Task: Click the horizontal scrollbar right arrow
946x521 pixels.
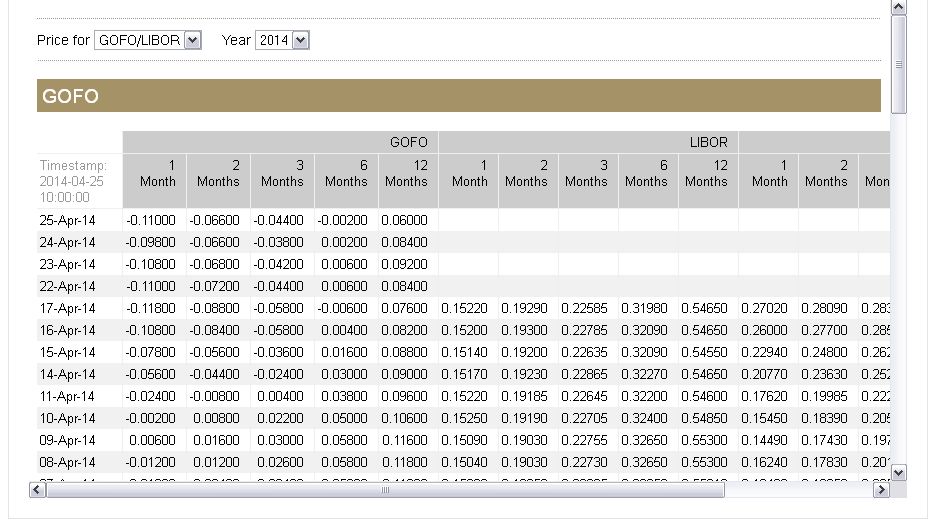Action: [x=881, y=490]
